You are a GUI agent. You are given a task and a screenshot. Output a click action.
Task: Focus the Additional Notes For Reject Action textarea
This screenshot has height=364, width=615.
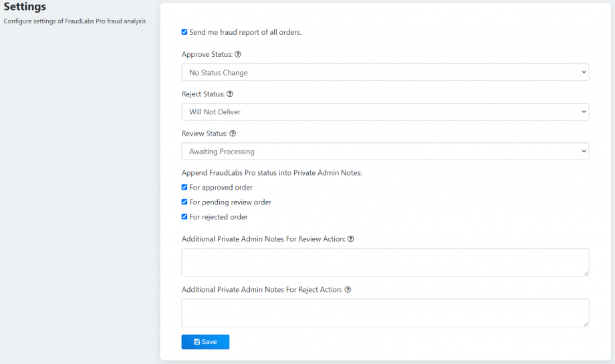point(385,313)
